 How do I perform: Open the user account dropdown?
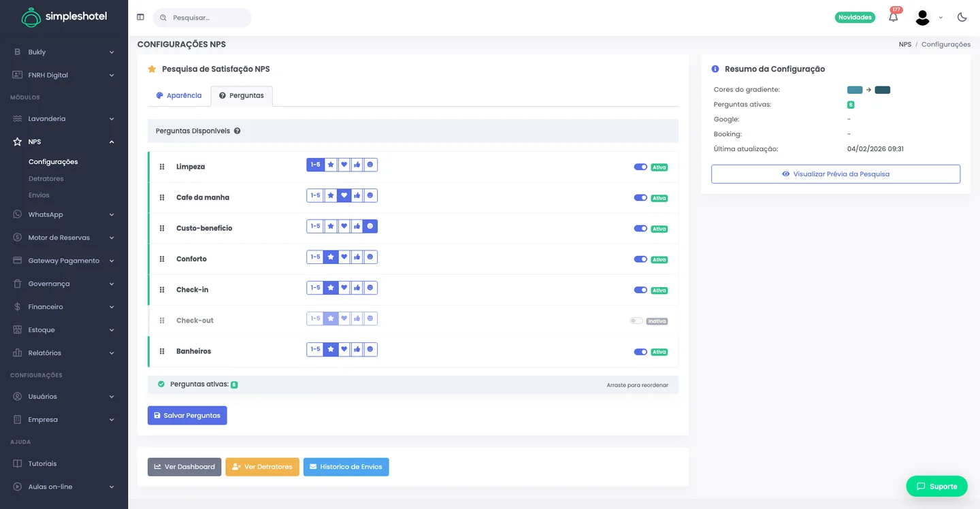[x=928, y=18]
